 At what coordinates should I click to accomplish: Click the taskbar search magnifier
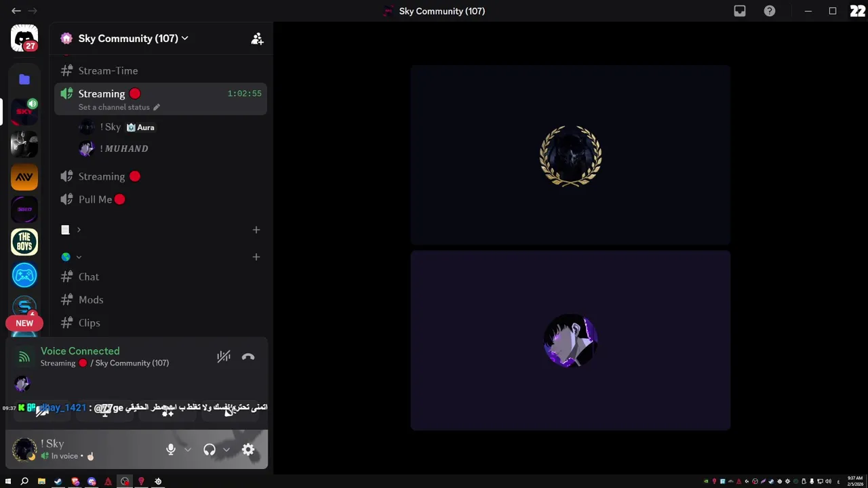pyautogui.click(x=24, y=481)
